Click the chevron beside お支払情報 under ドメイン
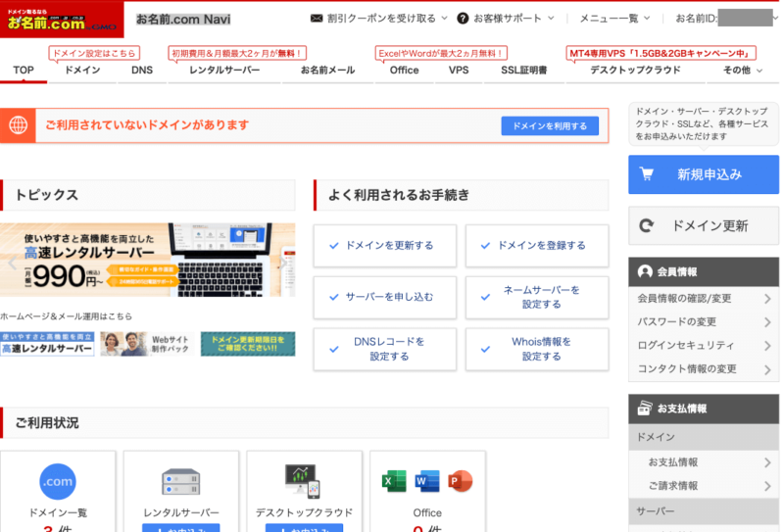The image size is (784, 532). (767, 462)
